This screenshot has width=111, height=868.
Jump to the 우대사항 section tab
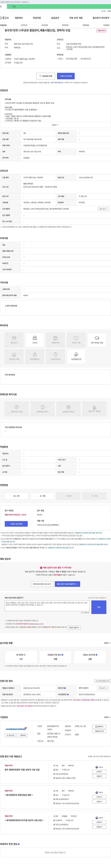(45, 25)
